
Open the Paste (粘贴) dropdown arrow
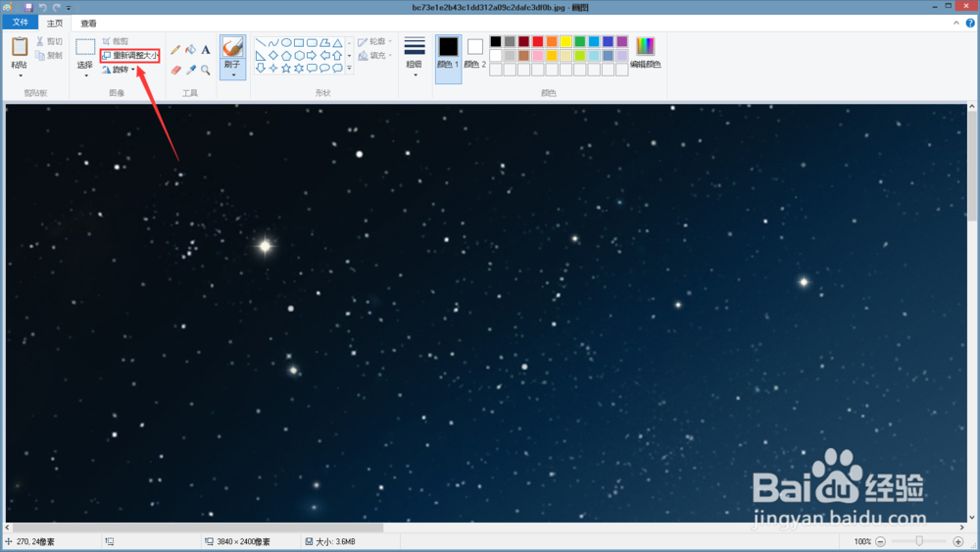click(x=20, y=75)
